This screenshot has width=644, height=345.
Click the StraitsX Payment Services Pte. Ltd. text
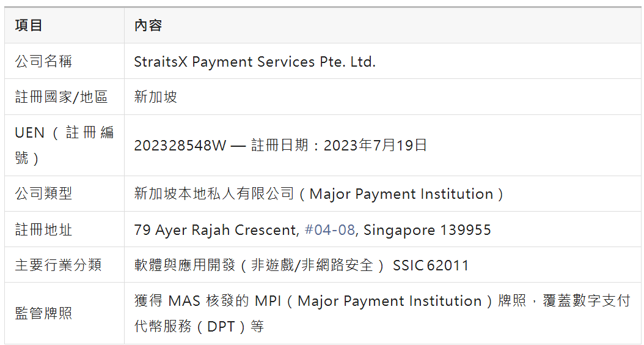pyautogui.click(x=254, y=61)
